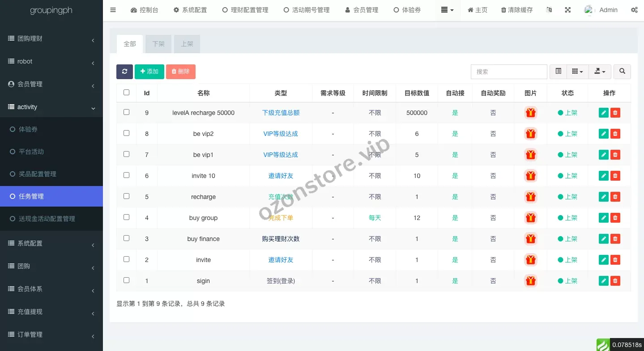Click the sidebar hamburger menu icon

[113, 10]
